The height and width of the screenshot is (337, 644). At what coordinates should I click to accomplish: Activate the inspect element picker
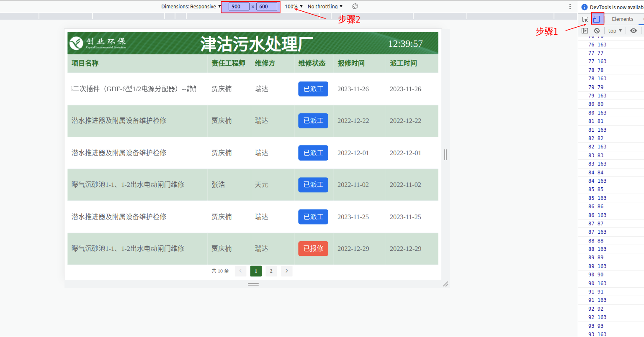pyautogui.click(x=585, y=19)
